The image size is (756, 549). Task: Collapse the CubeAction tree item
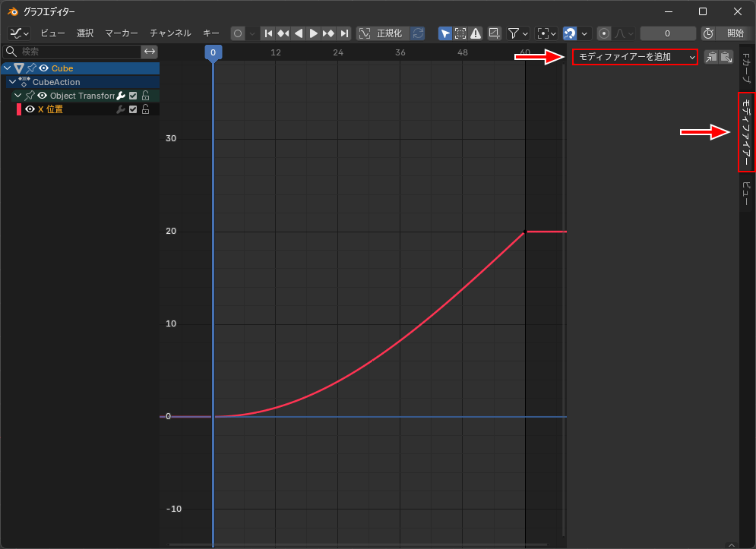click(x=11, y=82)
